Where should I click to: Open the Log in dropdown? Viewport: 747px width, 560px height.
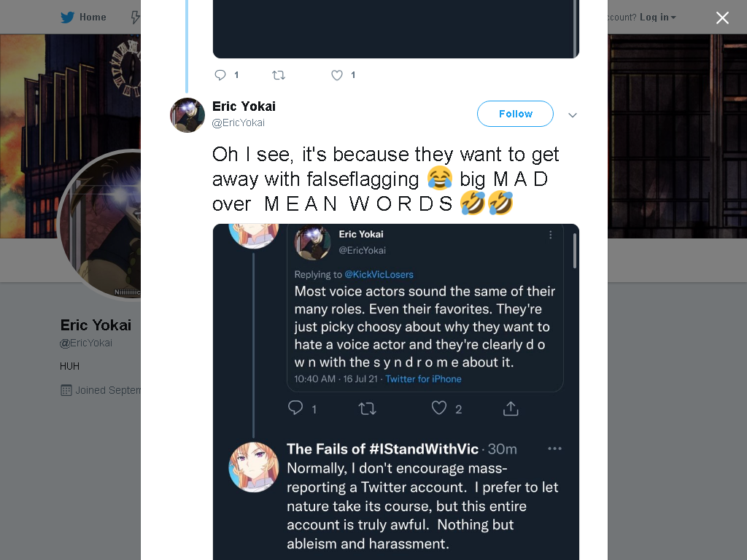[657, 17]
